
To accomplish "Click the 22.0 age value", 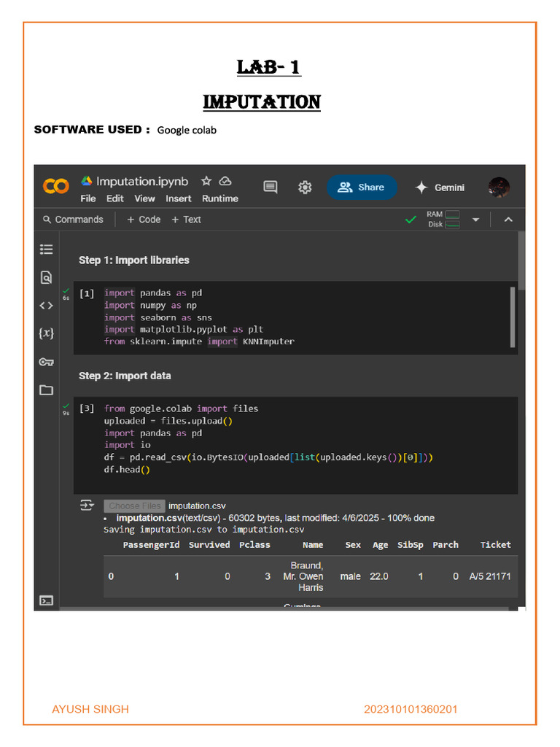I will tap(379, 576).
